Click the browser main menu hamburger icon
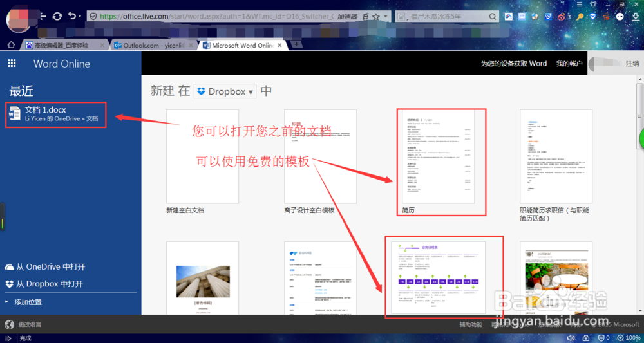644x343 pixels. [580, 4]
